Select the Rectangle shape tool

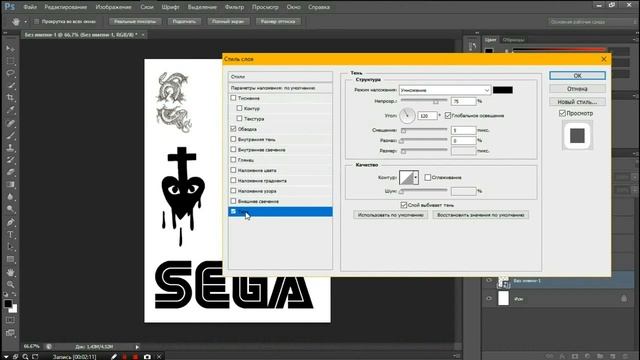pos(10,260)
